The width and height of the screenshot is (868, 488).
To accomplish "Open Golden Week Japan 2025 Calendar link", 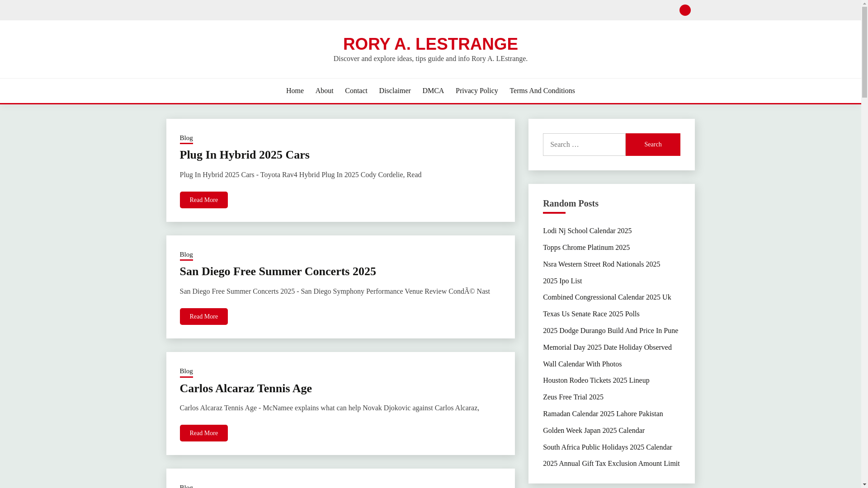I will [594, 431].
